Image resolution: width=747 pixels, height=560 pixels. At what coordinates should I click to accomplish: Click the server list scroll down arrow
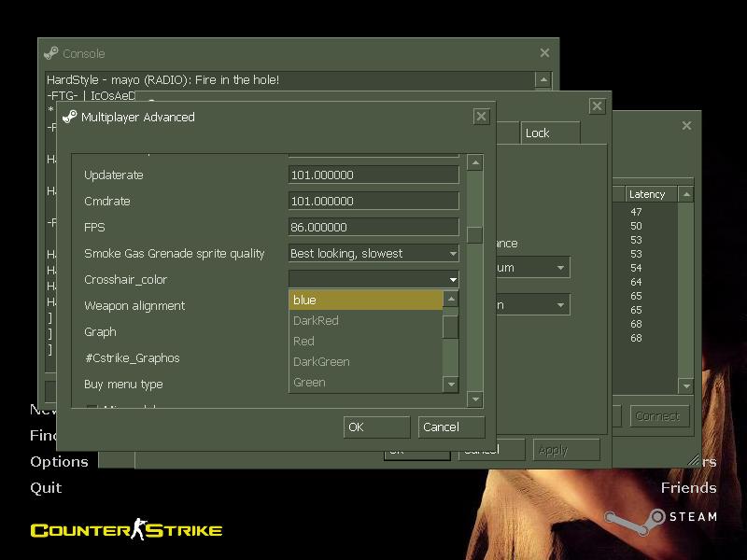click(x=686, y=385)
